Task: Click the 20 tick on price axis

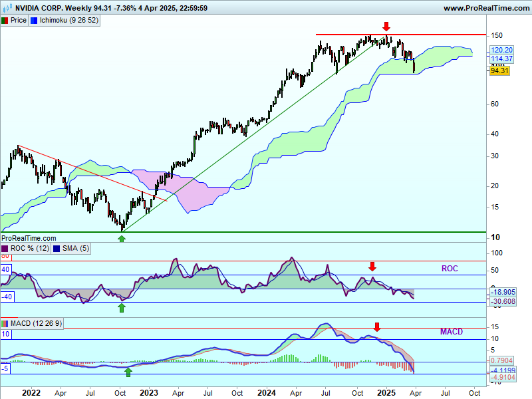Action: point(495,186)
